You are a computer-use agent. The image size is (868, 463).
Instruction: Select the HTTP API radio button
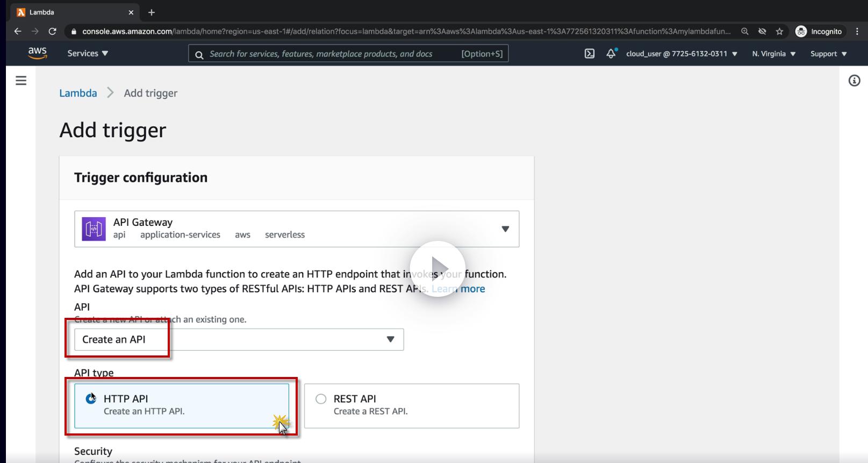pyautogui.click(x=91, y=398)
